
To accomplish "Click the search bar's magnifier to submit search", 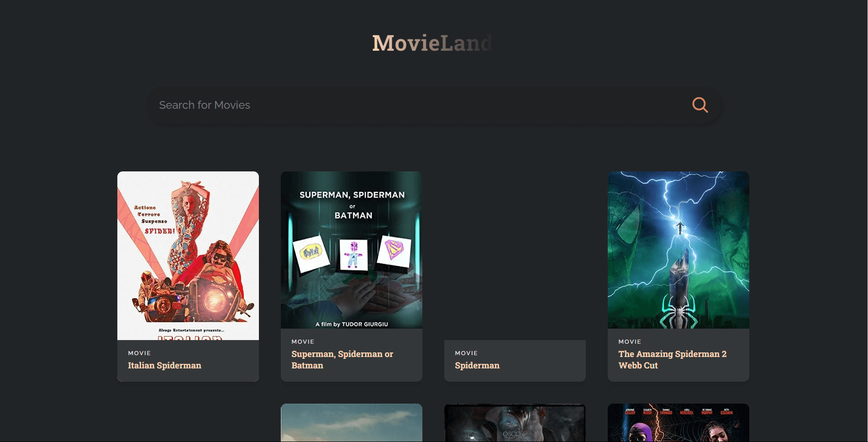I will pyautogui.click(x=700, y=105).
